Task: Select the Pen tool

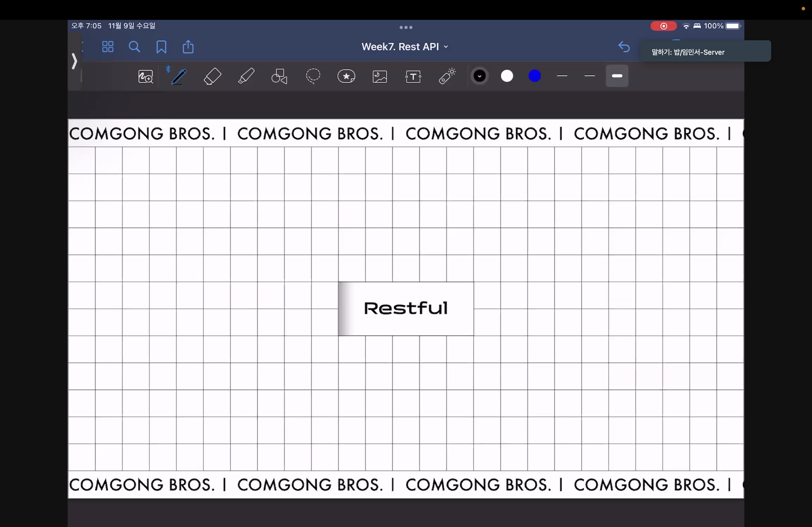Action: pos(179,76)
